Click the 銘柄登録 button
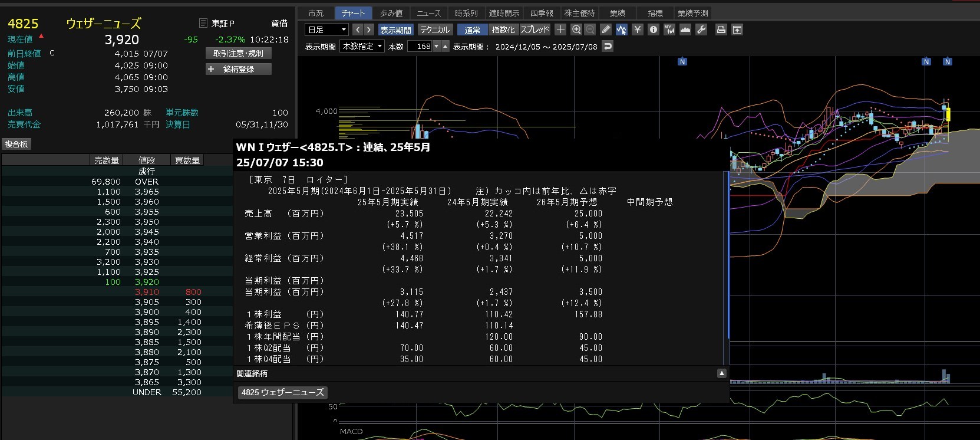The width and height of the screenshot is (980, 440). [x=239, y=69]
